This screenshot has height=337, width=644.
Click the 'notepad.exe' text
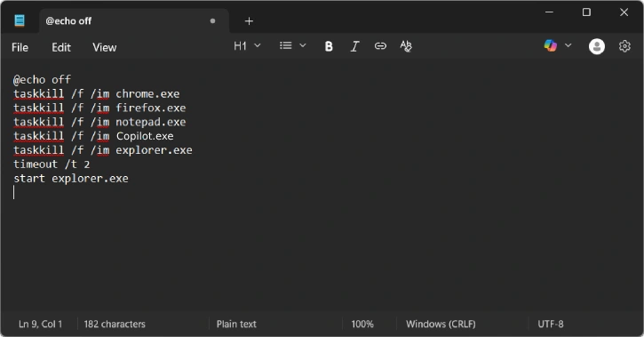point(151,122)
